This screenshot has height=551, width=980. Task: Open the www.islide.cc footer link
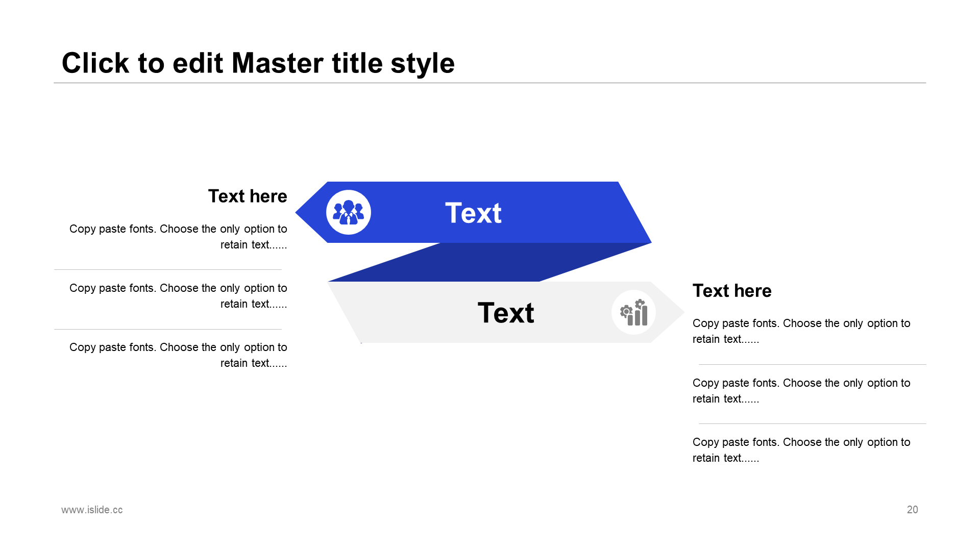(92, 510)
